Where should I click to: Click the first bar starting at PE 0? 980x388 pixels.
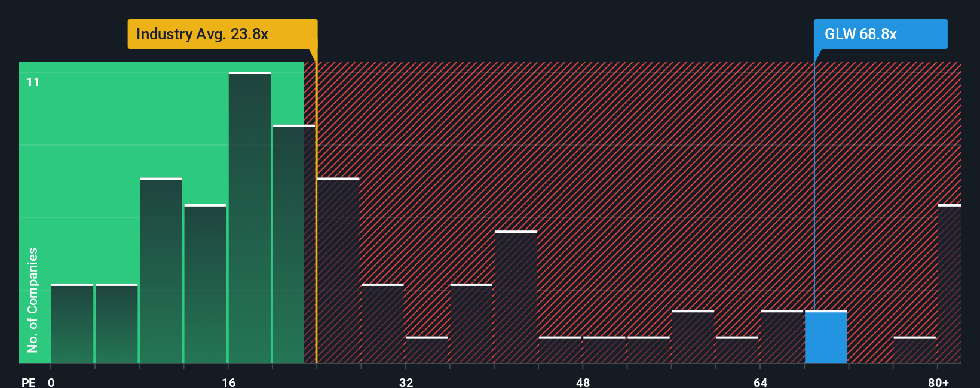pyautogui.click(x=72, y=324)
